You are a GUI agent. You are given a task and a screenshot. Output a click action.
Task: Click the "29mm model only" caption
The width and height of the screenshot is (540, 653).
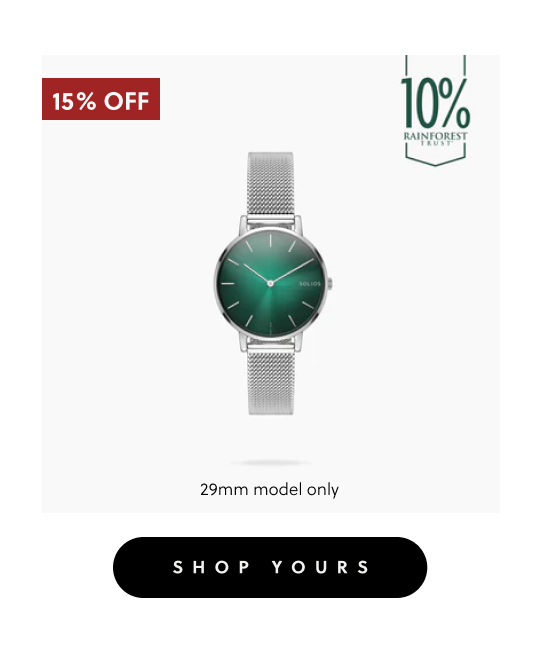[x=269, y=489]
